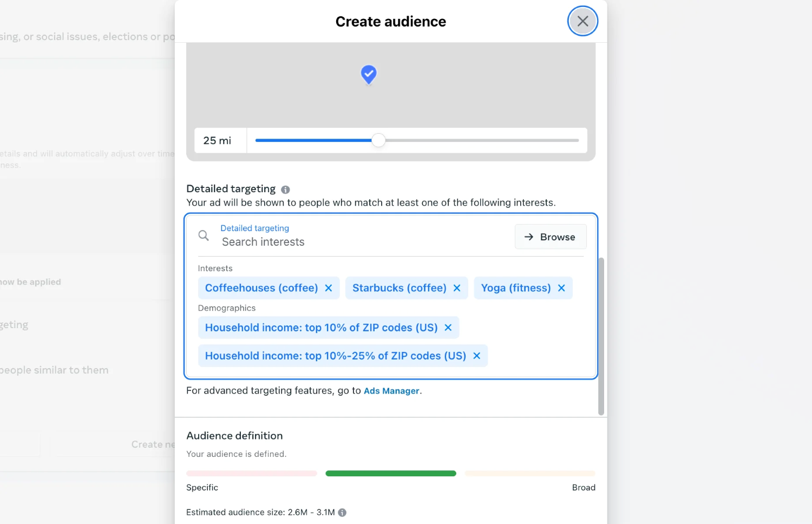Remove Household income top 10%-25% tag
This screenshot has height=524, width=812.
[x=477, y=356]
